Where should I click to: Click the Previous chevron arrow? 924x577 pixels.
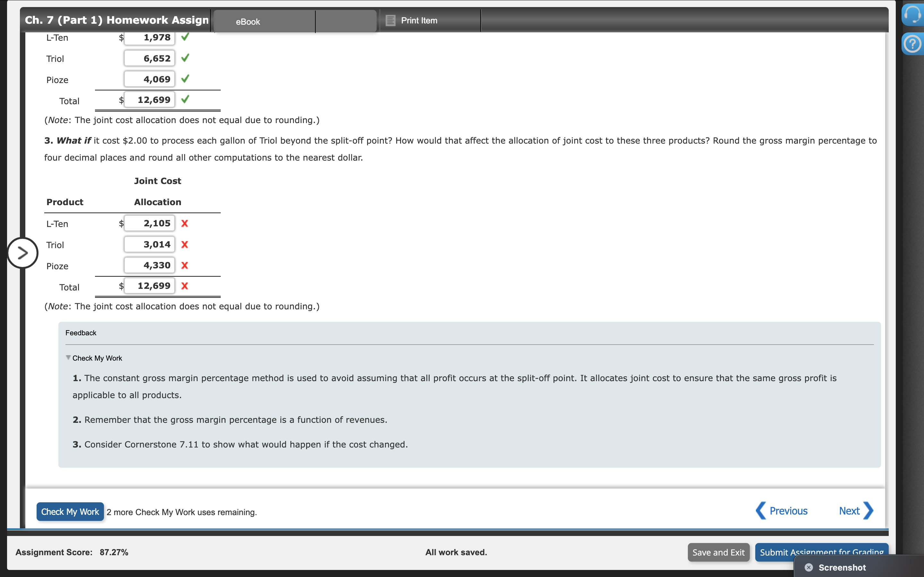761,511
